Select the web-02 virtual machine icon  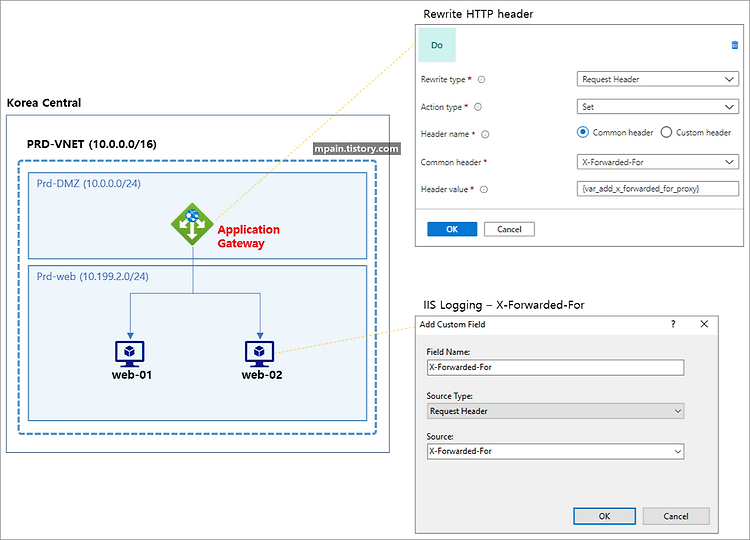pyautogui.click(x=259, y=354)
